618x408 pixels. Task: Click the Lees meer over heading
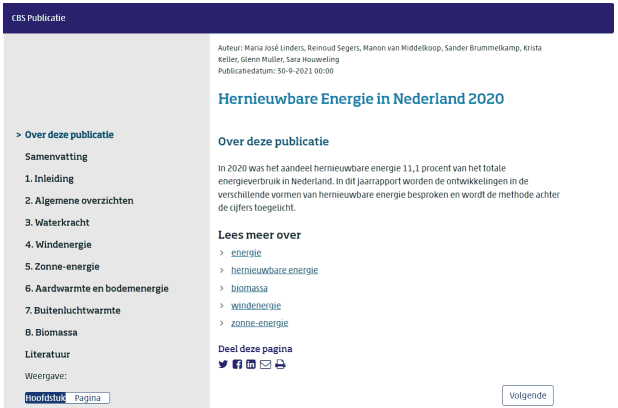coord(260,235)
